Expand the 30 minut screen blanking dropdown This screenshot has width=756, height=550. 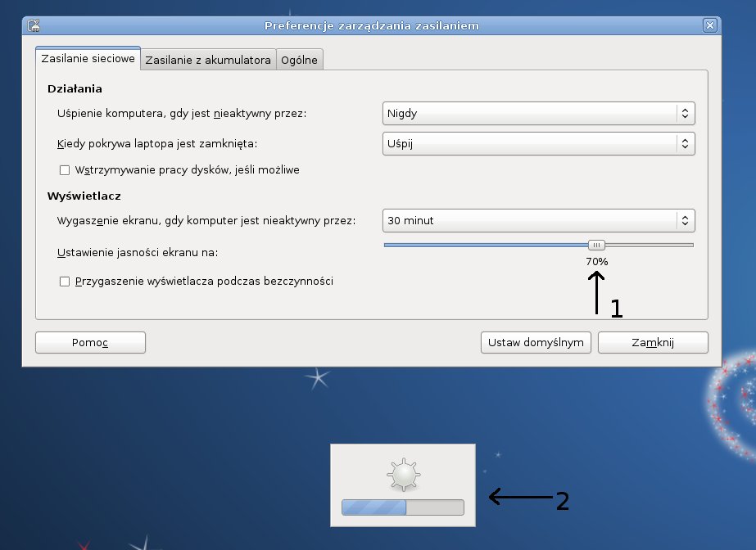click(538, 220)
